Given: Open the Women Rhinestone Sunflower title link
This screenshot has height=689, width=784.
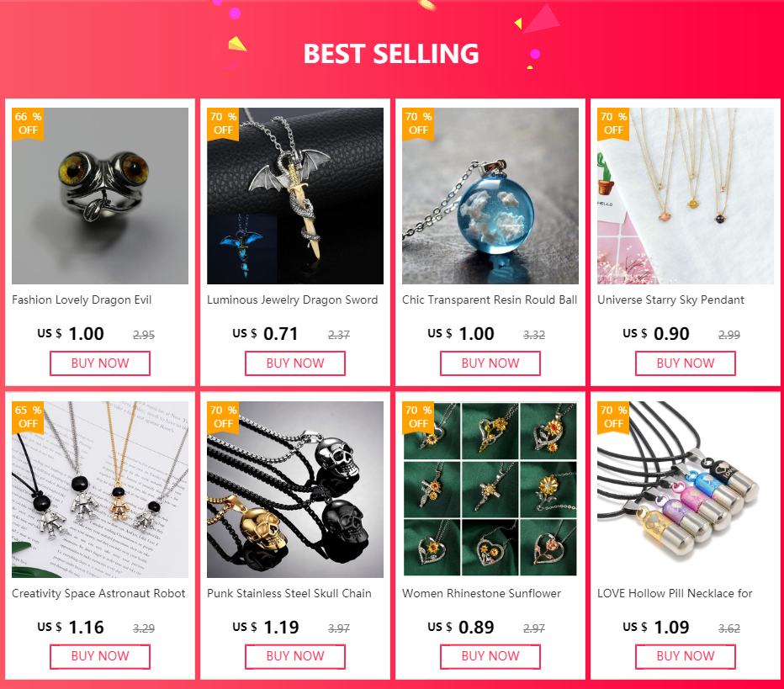Looking at the screenshot, I should tap(481, 593).
